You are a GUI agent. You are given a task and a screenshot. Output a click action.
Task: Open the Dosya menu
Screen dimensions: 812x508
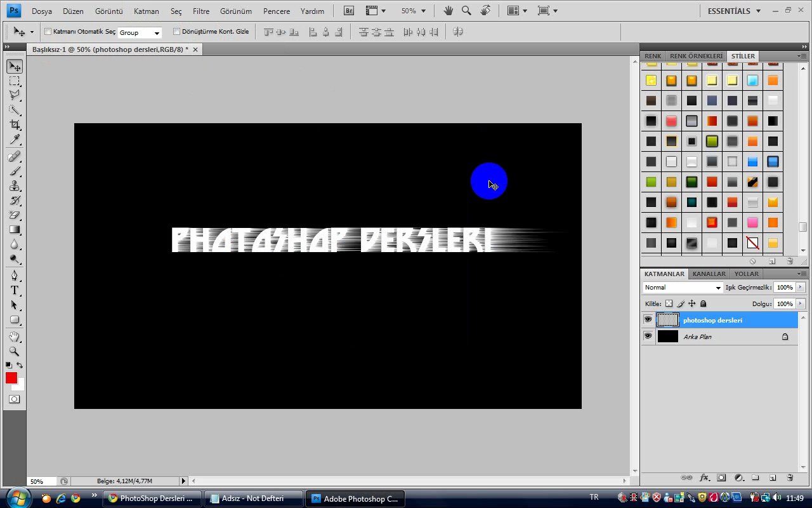[42, 11]
